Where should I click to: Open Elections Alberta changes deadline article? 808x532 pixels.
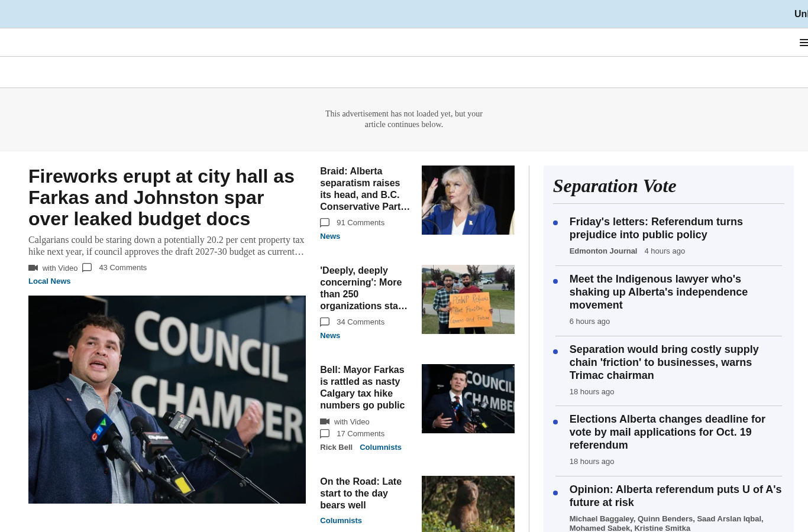coord(667,432)
